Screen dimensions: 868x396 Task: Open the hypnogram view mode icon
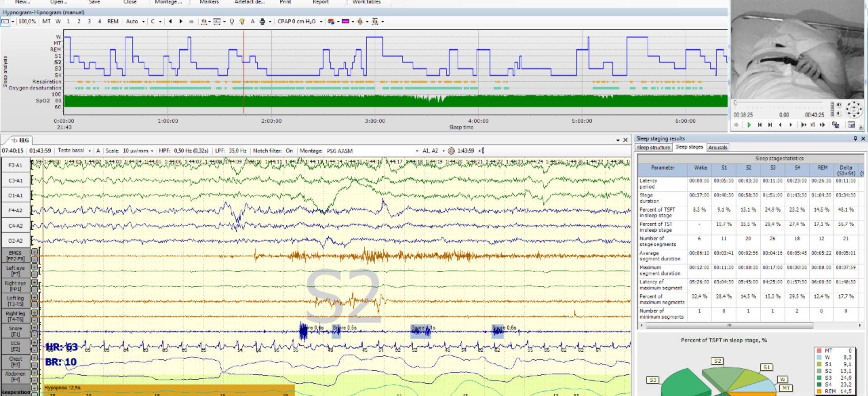click(5, 21)
